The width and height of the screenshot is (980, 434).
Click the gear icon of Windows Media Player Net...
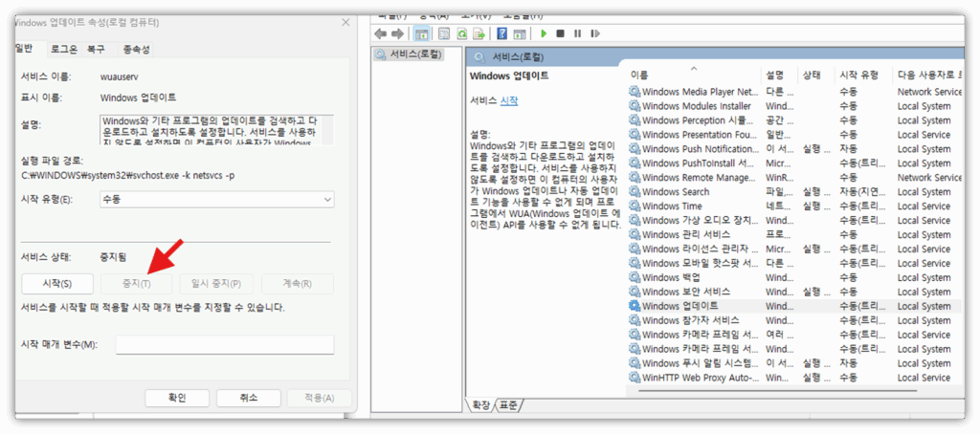635,92
